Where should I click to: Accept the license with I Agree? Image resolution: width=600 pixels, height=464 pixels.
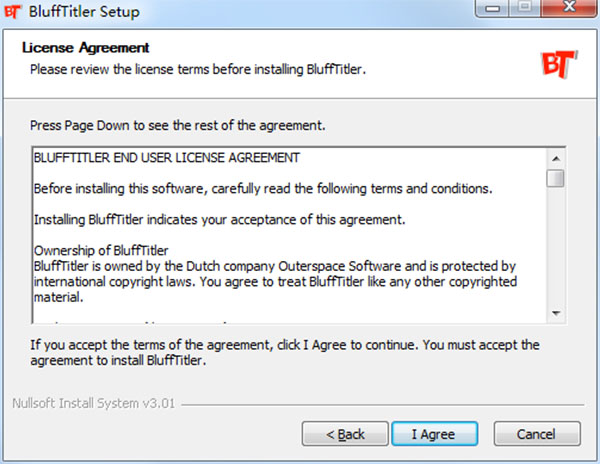(x=432, y=434)
